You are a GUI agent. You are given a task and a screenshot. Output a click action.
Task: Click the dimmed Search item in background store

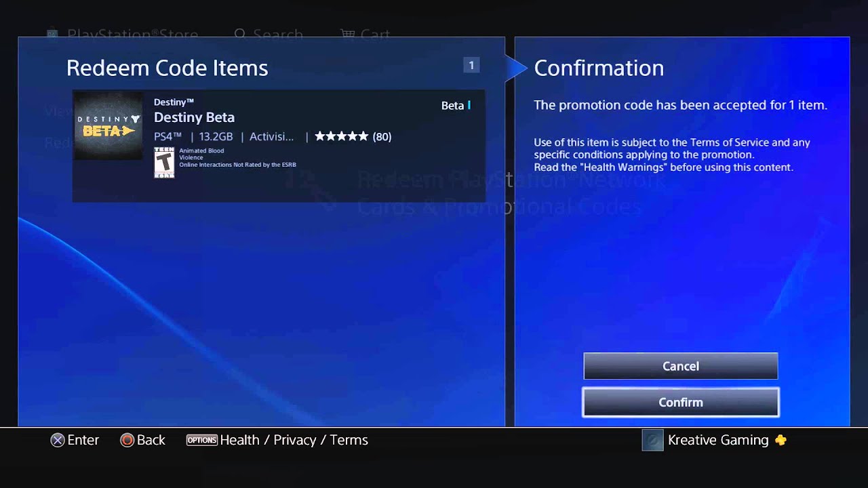coord(269,34)
